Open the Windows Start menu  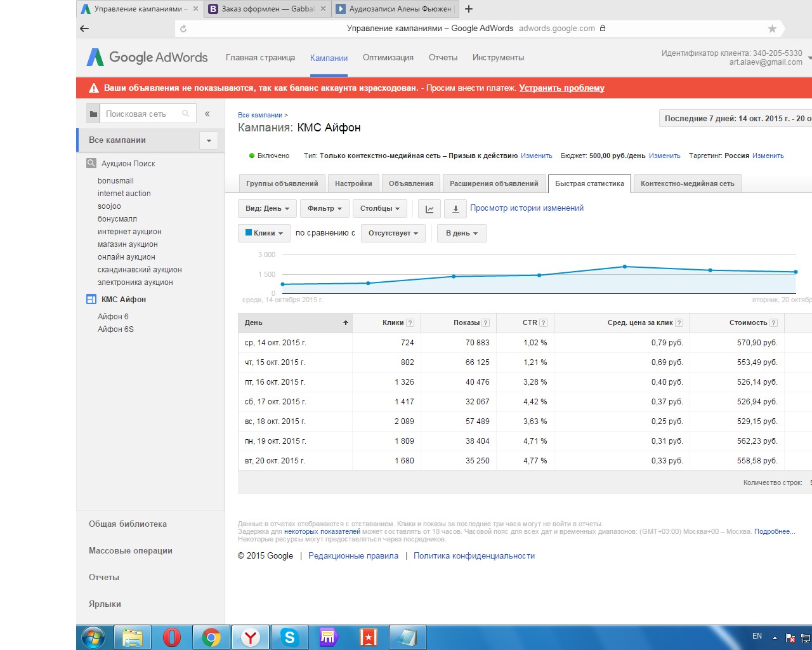click(93, 637)
